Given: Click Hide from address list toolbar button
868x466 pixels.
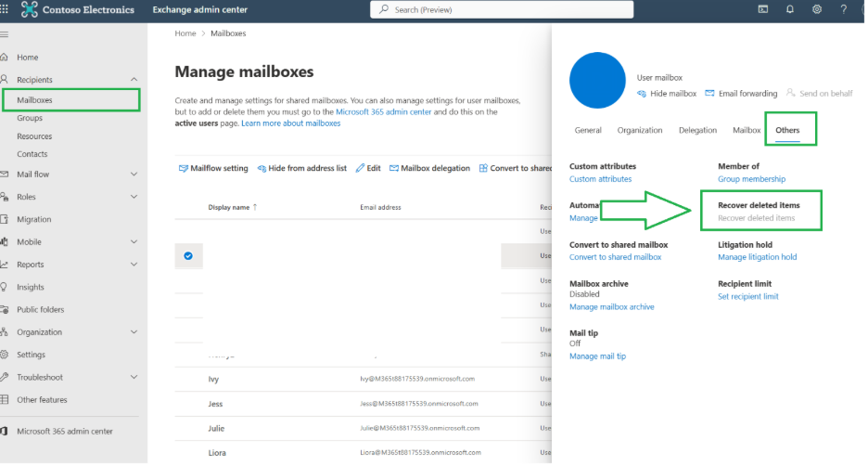Looking at the screenshot, I should tap(301, 168).
